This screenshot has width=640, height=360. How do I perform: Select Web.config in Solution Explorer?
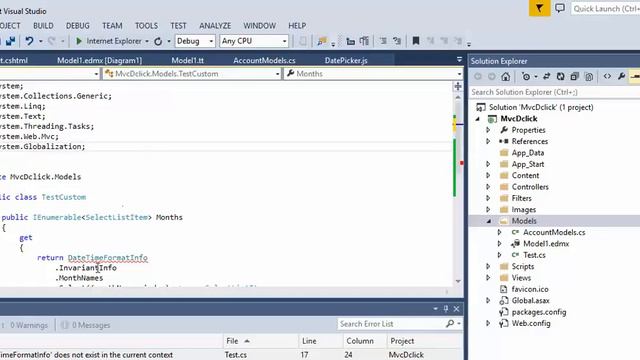[x=531, y=324]
